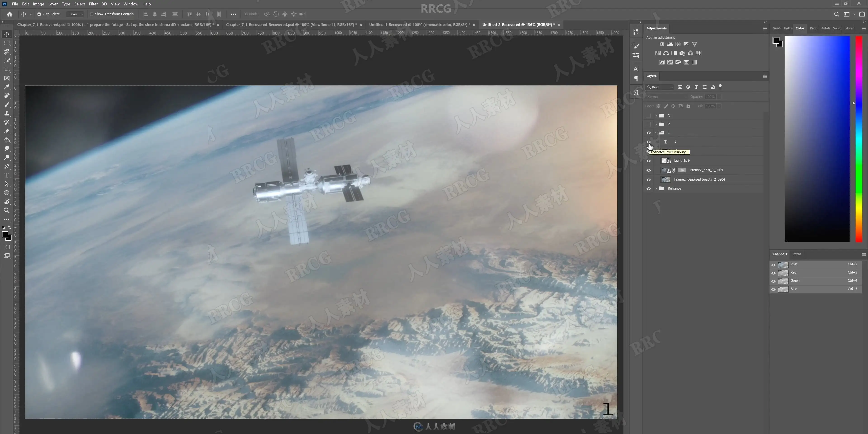Screen dimensions: 868x434
Task: Add a Levels adjustment
Action: click(670, 44)
